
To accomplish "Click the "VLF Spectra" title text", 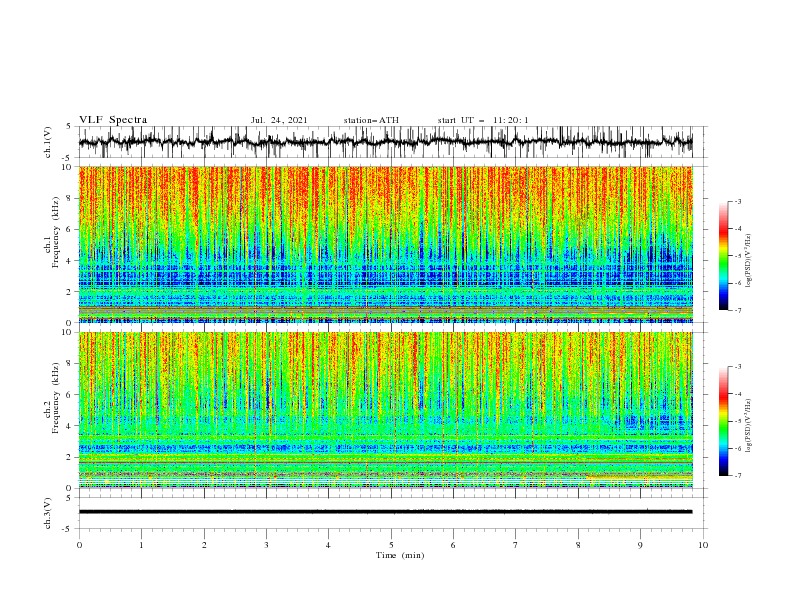I will (x=113, y=120).
